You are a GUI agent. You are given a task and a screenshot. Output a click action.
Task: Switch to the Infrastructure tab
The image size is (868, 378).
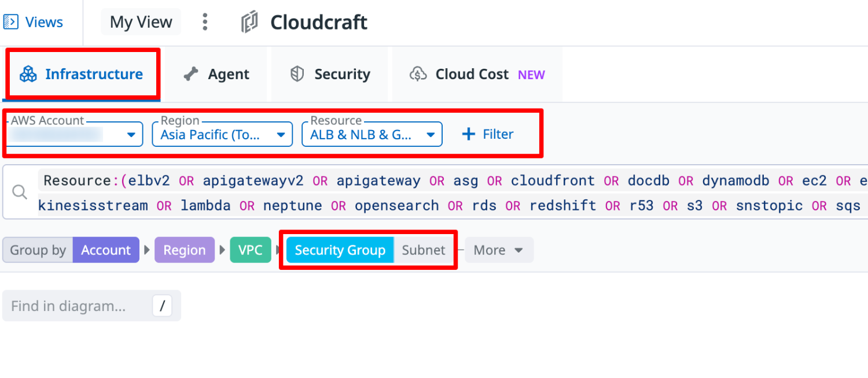pyautogui.click(x=82, y=74)
